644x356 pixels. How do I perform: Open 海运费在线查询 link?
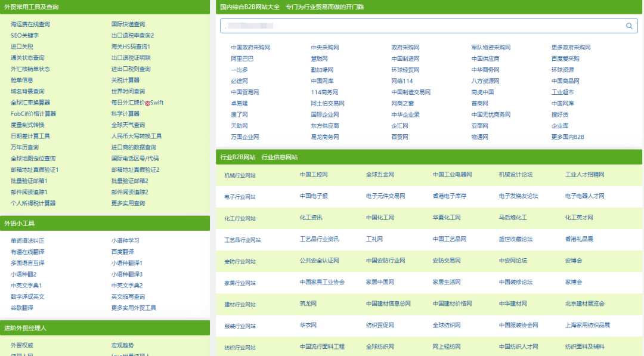[30, 24]
